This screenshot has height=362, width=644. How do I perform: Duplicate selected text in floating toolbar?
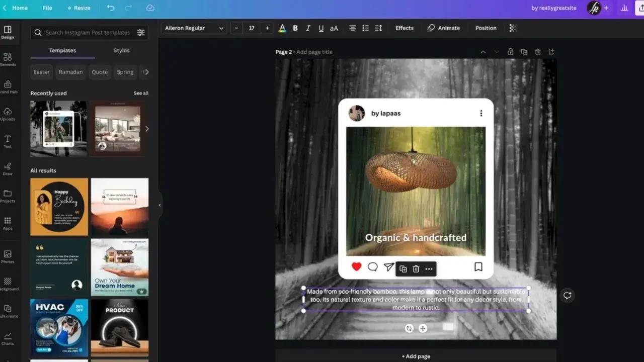[x=403, y=269]
